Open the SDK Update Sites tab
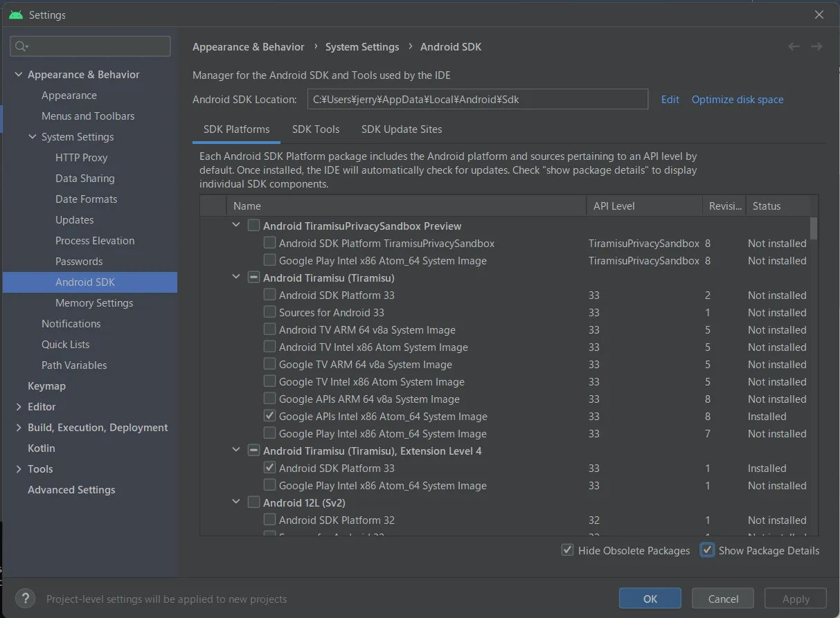The height and width of the screenshot is (618, 840). [402, 129]
